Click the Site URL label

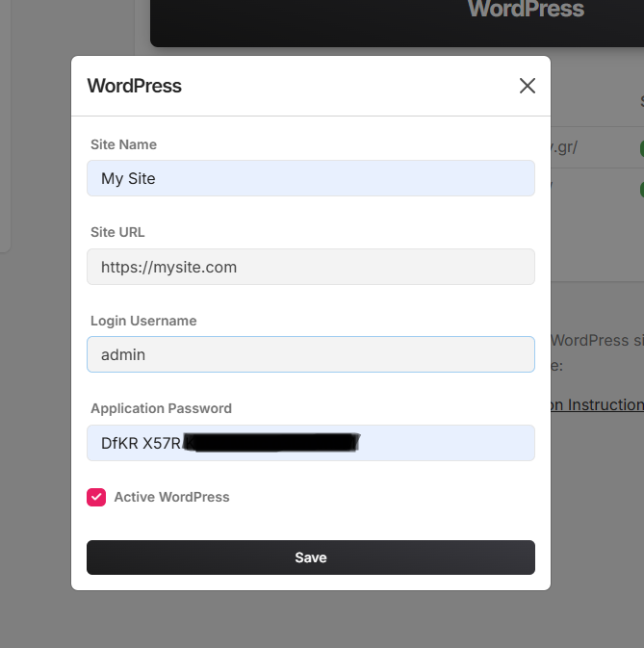[x=117, y=232]
